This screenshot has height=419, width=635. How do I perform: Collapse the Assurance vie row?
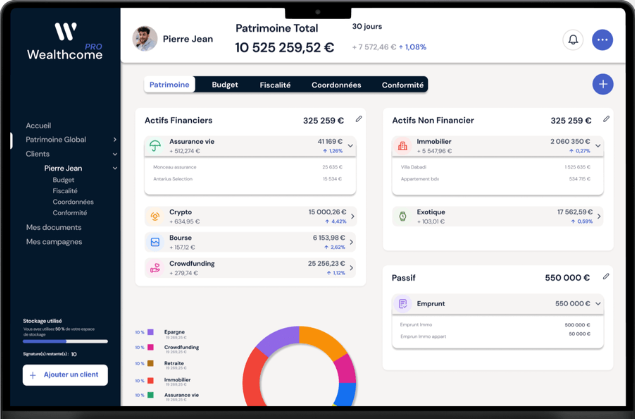coord(350,146)
